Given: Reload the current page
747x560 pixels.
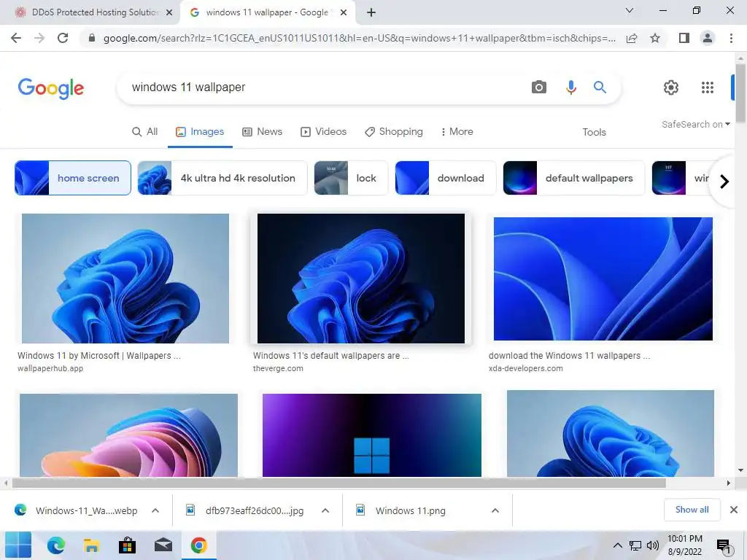Looking at the screenshot, I should [63, 38].
